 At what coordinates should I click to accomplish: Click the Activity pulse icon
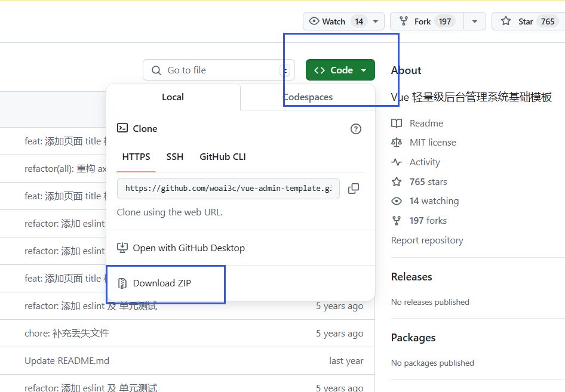(x=397, y=162)
